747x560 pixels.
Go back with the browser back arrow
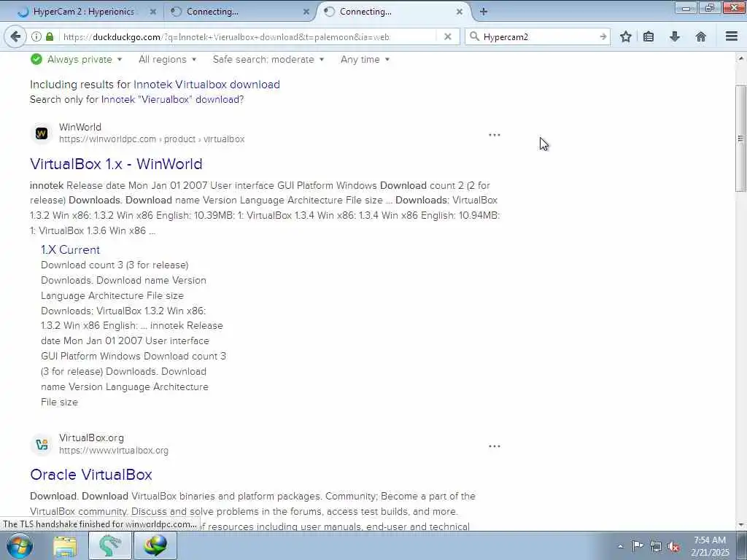point(15,36)
